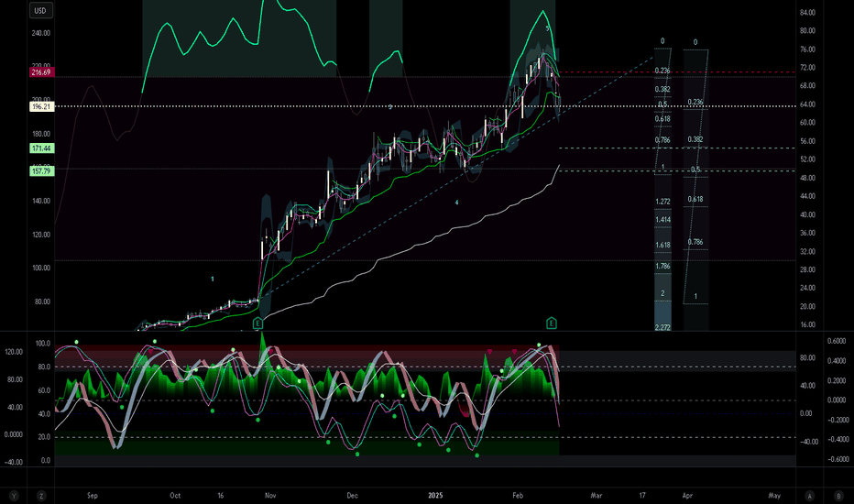The width and height of the screenshot is (854, 504).
Task: Click the Nov label on time axis
Action: point(270,495)
